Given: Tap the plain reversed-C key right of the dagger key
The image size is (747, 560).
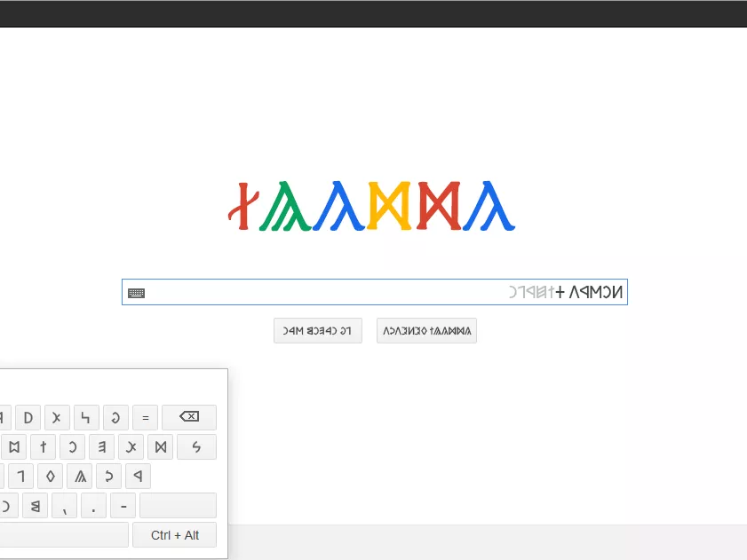Looking at the screenshot, I should click(x=73, y=446).
